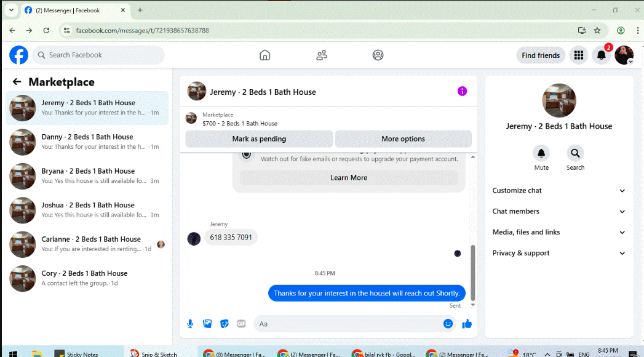Click the chat scrollbar thumb
644x357 pixels.
pyautogui.click(x=473, y=273)
